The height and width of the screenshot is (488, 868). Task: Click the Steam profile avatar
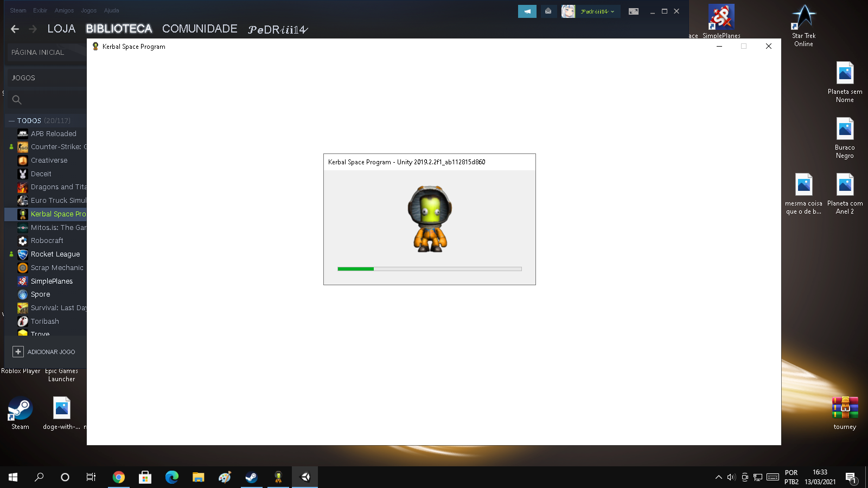(x=568, y=11)
